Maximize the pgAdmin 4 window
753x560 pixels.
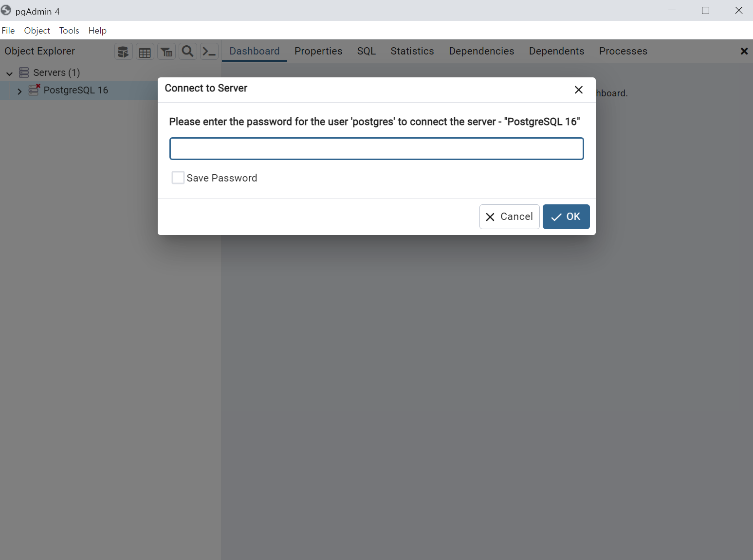705,10
